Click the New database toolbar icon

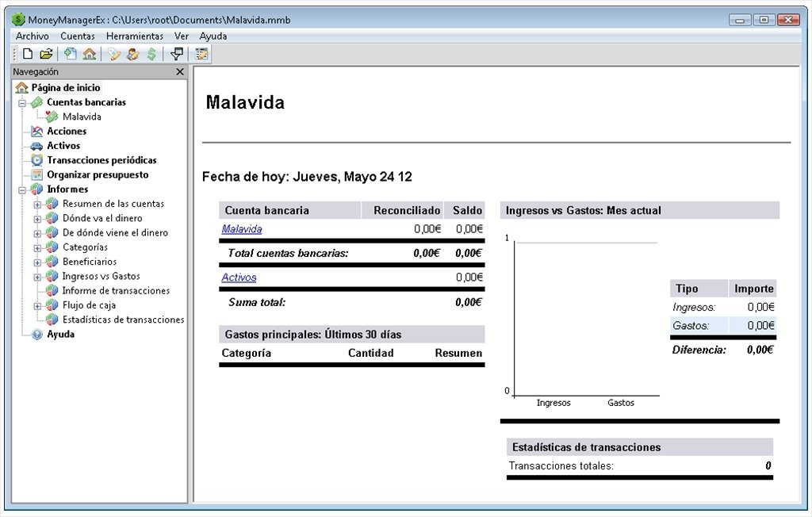tap(28, 54)
